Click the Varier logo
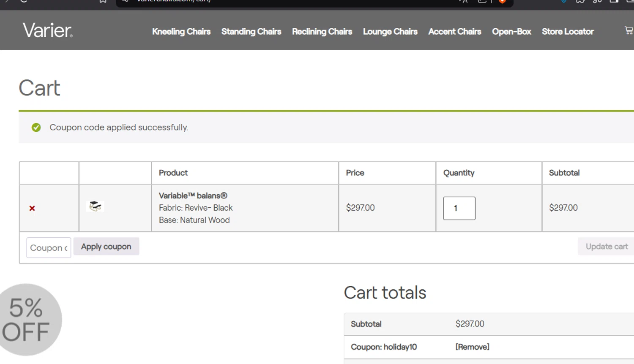 click(48, 30)
